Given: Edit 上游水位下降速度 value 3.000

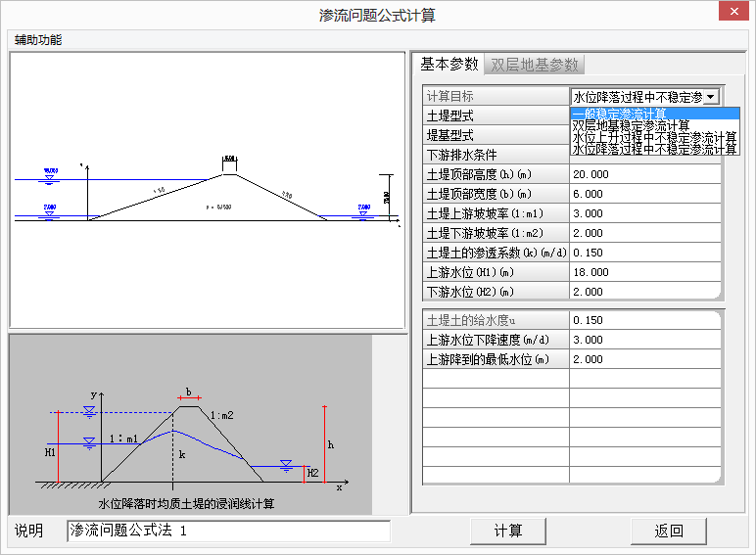Looking at the screenshot, I should coord(644,341).
